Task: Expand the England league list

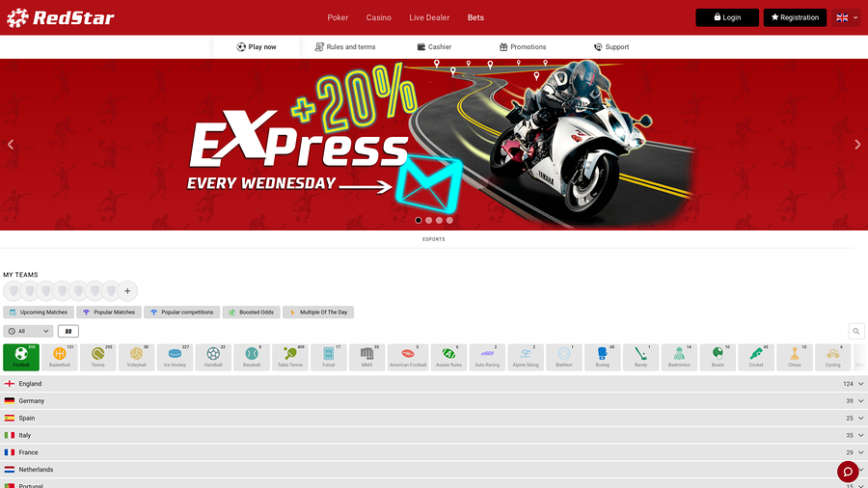Action: pyautogui.click(x=434, y=384)
